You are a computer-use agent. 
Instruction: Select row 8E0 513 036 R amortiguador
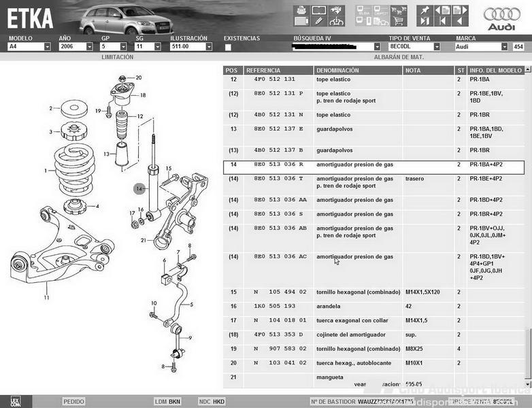pos(373,167)
